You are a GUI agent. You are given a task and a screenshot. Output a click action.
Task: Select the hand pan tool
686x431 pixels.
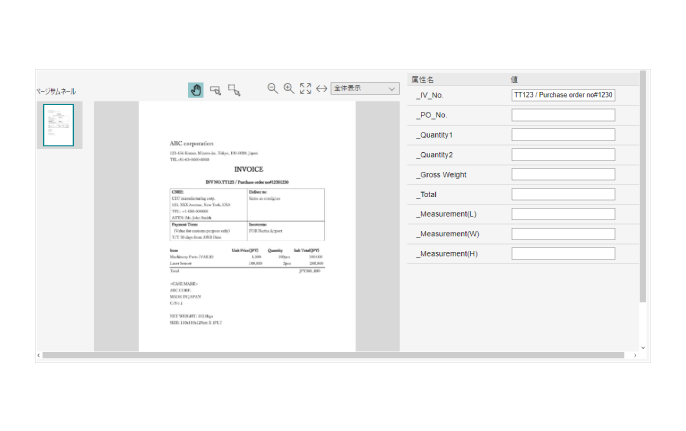coord(196,90)
